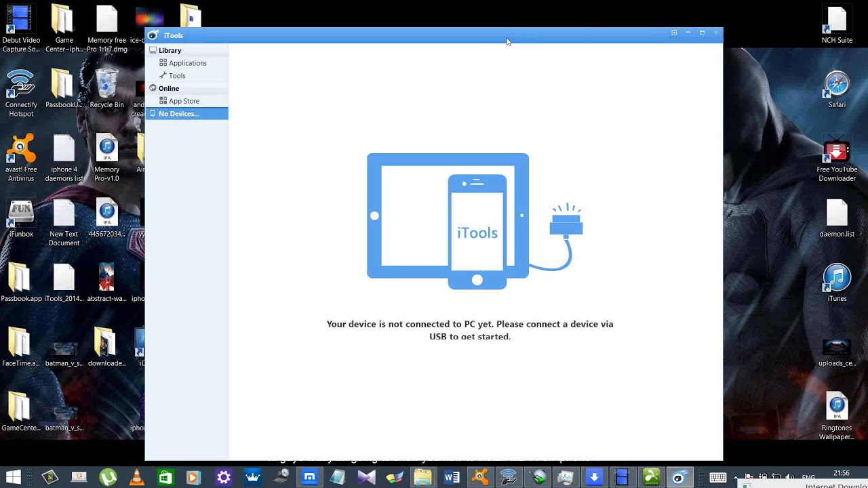This screenshot has height=488, width=868.
Task: Open daemon.list file on desktop
Action: click(837, 218)
